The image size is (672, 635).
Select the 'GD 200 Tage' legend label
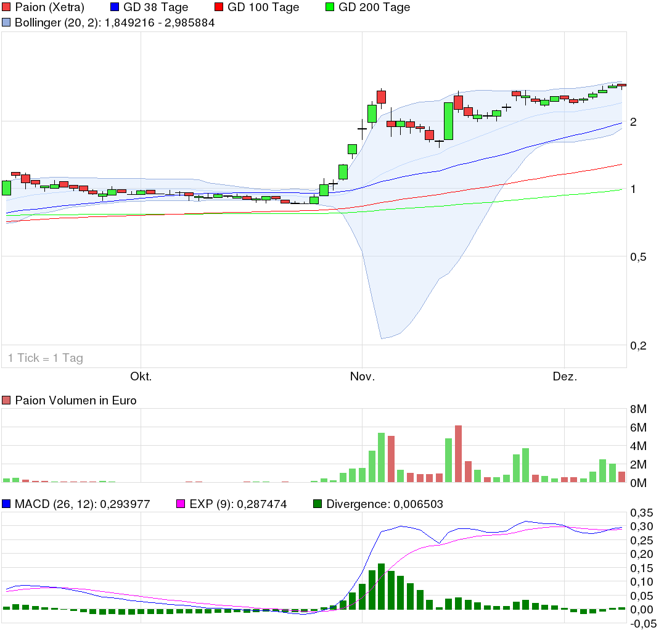pos(374,7)
